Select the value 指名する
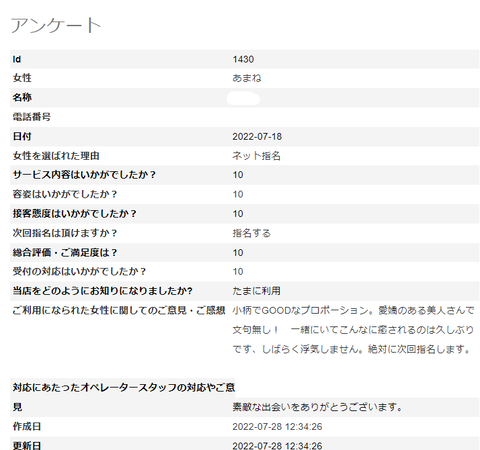 coord(252,233)
